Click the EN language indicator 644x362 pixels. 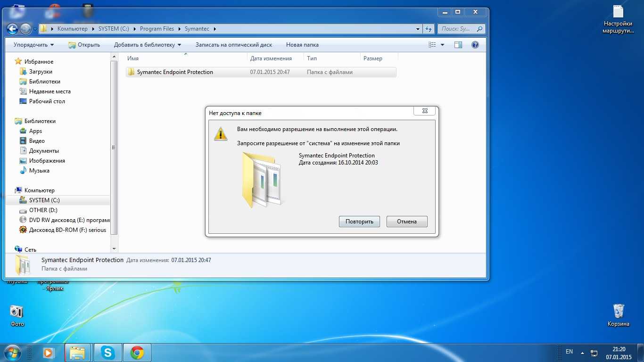tap(569, 352)
